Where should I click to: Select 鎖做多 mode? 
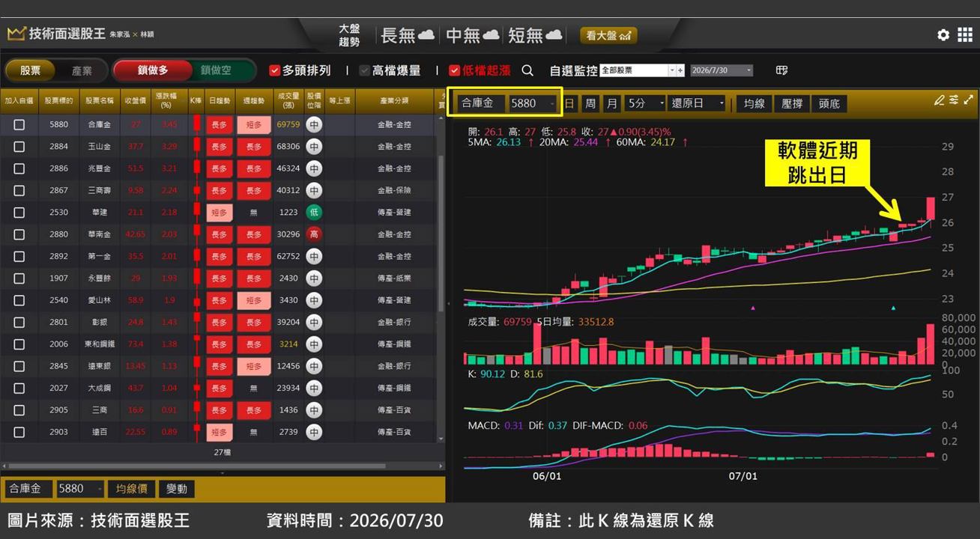(153, 70)
